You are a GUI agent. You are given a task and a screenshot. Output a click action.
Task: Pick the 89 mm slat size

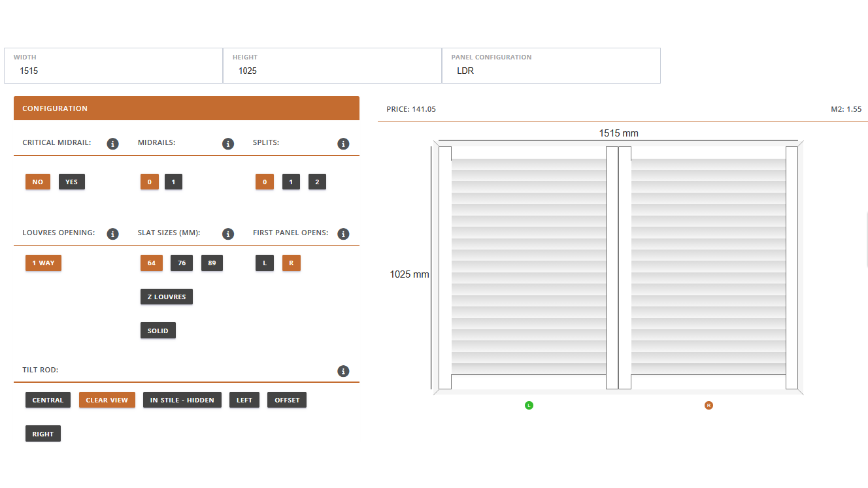(212, 263)
